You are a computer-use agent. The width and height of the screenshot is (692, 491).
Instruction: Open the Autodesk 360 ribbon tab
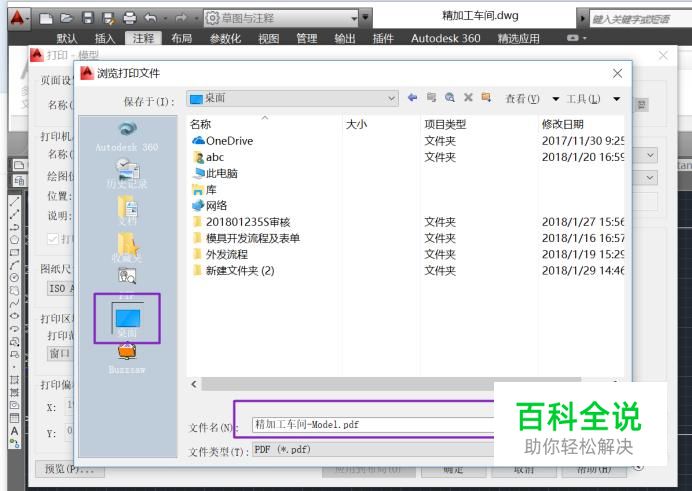pyautogui.click(x=445, y=39)
